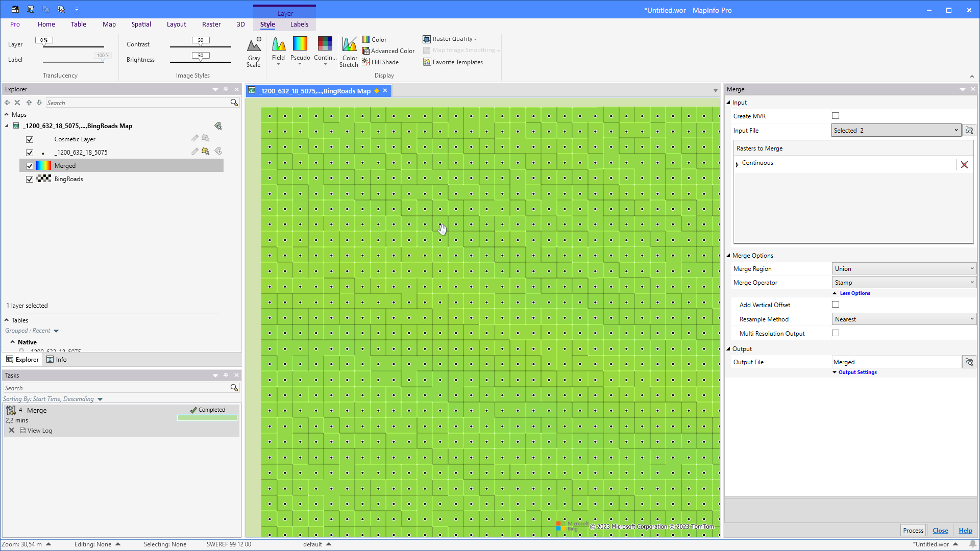
Task: Toggle the editable pencil icon for _1200_632_18_5075
Action: 194,151
